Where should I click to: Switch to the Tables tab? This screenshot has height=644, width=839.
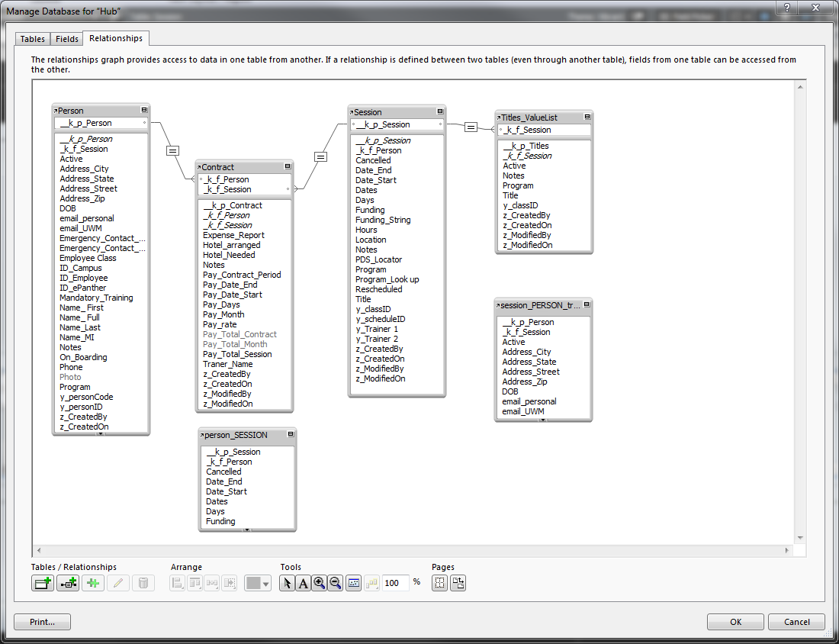coord(33,39)
